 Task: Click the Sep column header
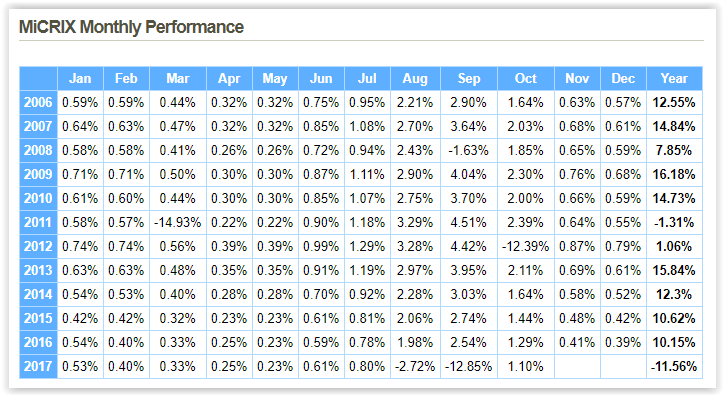469,78
